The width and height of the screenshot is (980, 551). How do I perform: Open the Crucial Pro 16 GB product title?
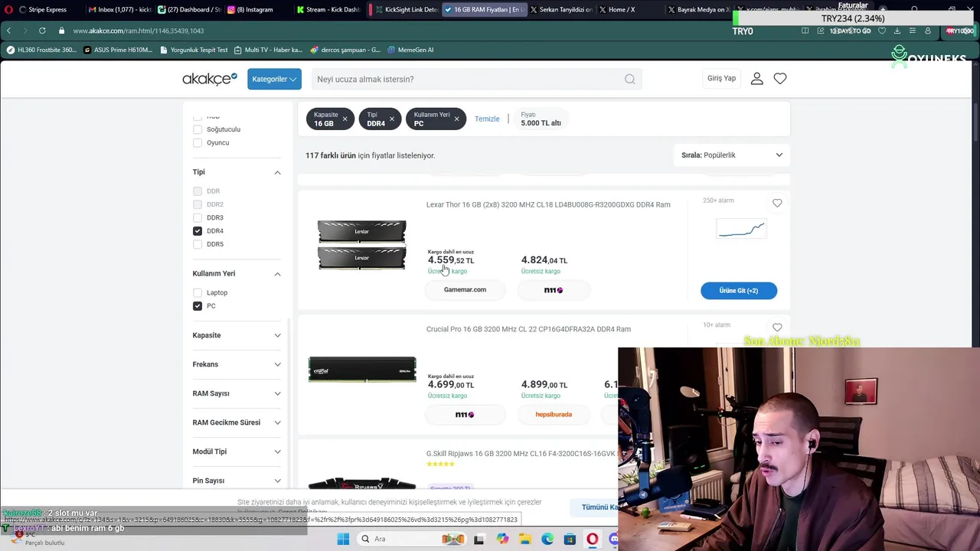[x=528, y=329]
